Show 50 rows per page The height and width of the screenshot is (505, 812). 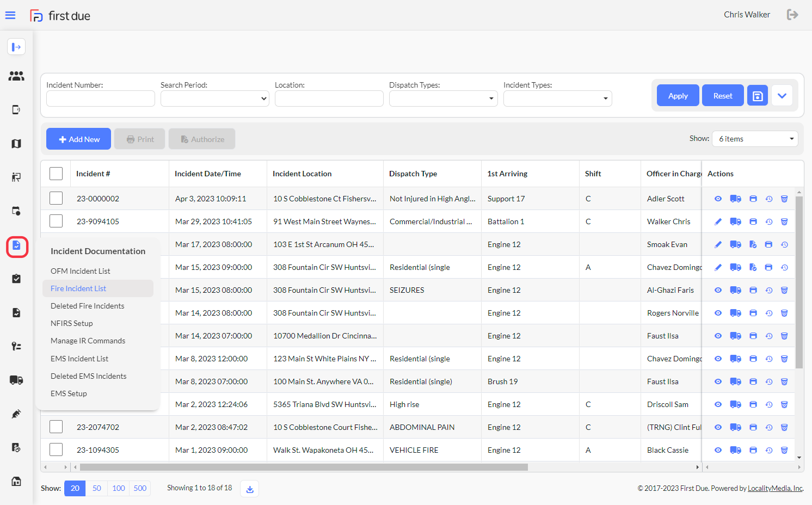click(97, 488)
